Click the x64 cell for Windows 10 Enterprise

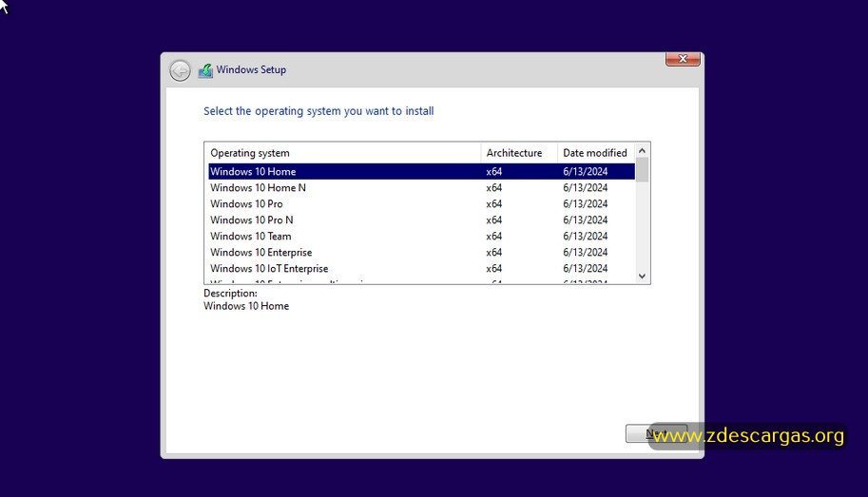coord(493,252)
